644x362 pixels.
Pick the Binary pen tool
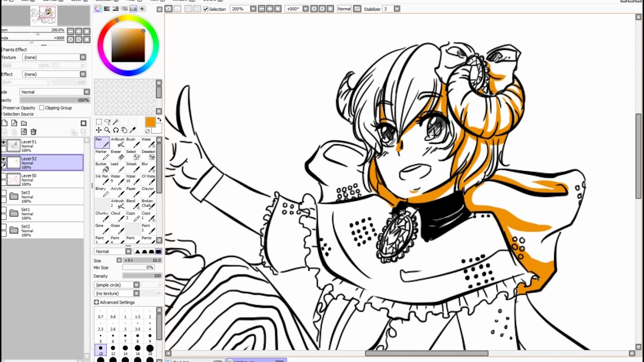[x=102, y=192]
